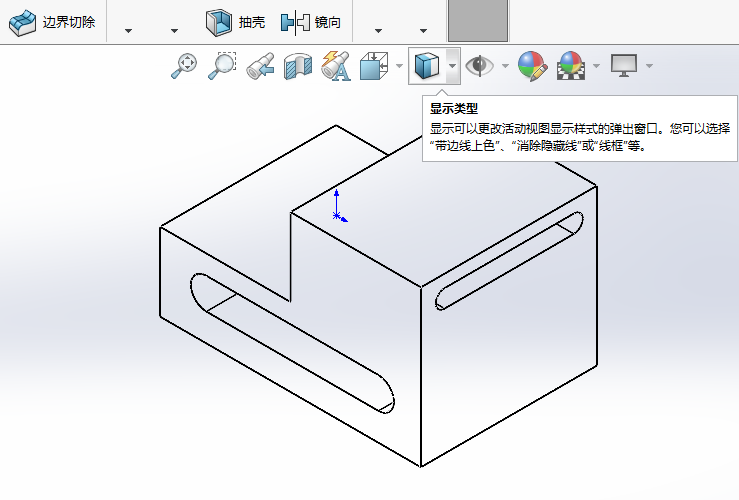Viewport: 739px width, 500px height.
Task: Select the Zoom to Area tool
Action: pyautogui.click(x=221, y=66)
